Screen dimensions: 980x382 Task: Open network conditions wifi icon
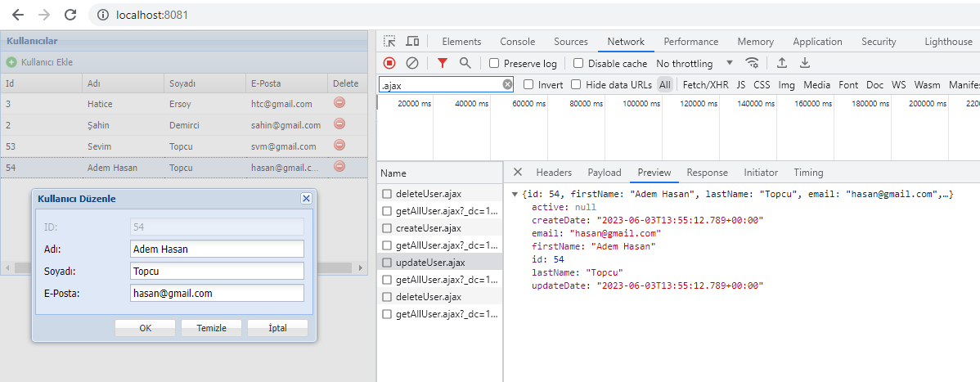pyautogui.click(x=753, y=63)
